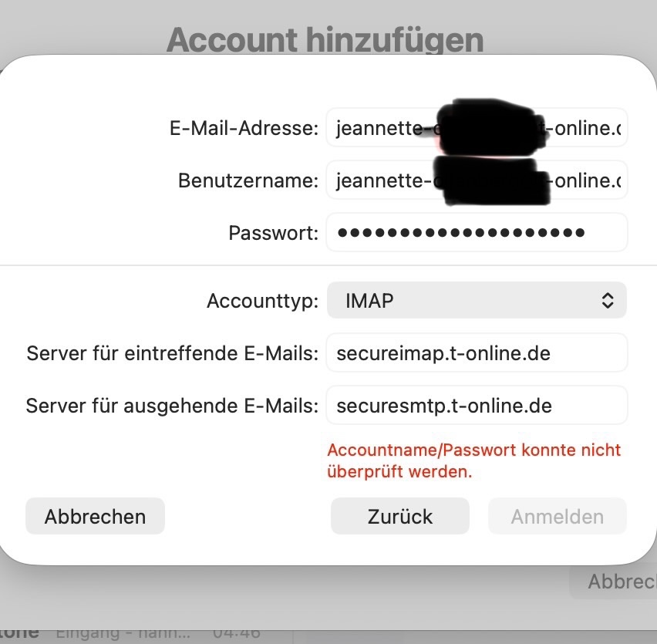Click the Benutzername label
Viewport: 657px width, 644px height.
[248, 180]
